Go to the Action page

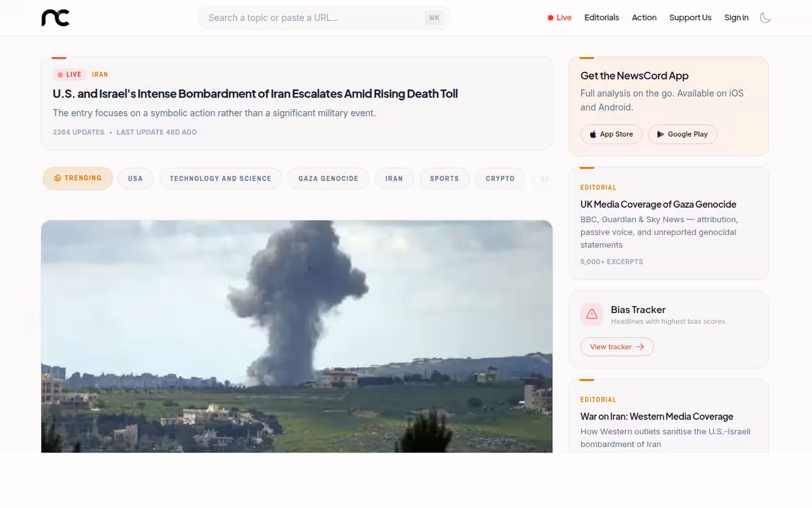tap(644, 18)
